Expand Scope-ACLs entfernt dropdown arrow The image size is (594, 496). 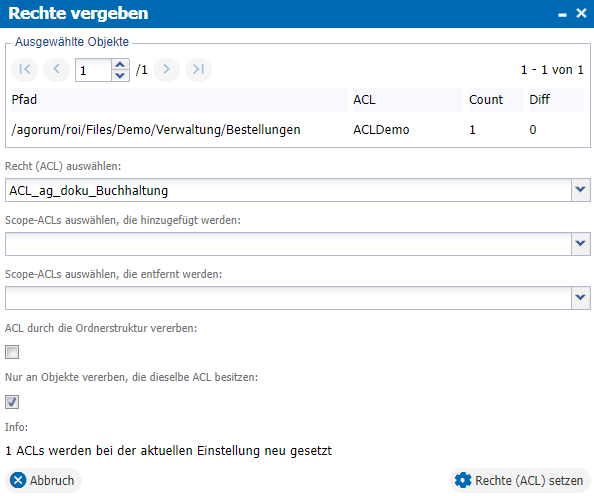(x=580, y=298)
